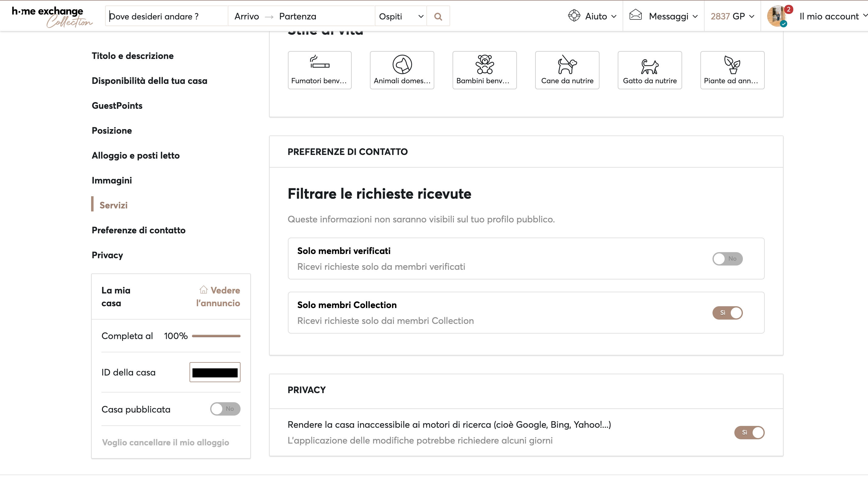Enable Solo membri verificati toggle
868x480 pixels.
pyautogui.click(x=727, y=259)
